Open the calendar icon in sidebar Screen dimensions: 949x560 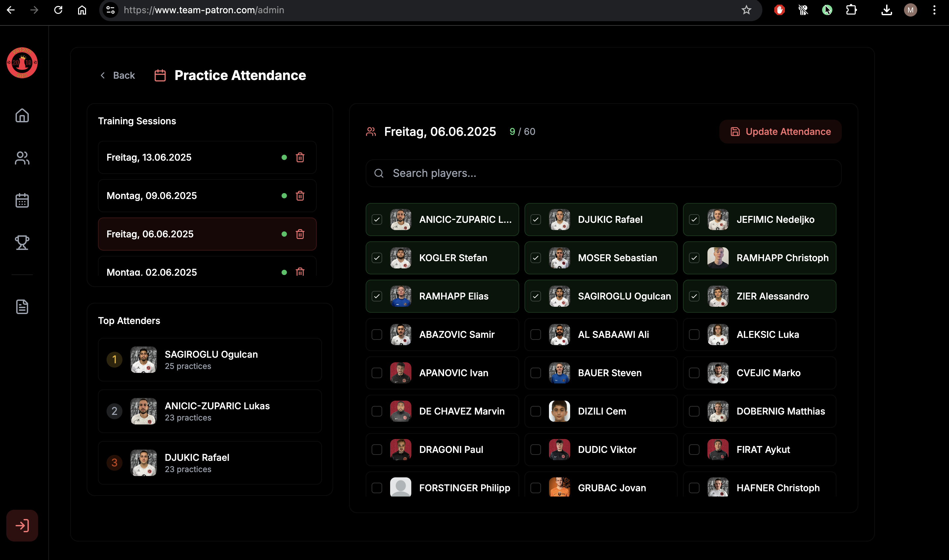pyautogui.click(x=22, y=200)
